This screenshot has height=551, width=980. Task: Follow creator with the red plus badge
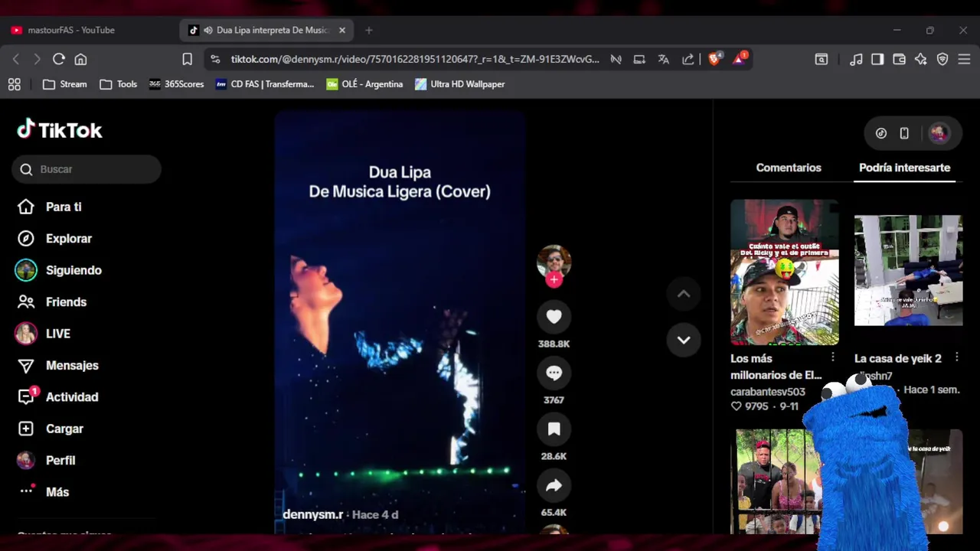click(554, 280)
